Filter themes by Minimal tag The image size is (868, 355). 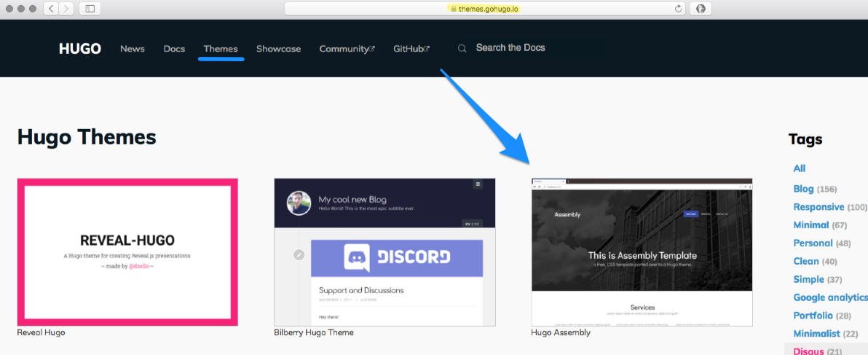[811, 225]
